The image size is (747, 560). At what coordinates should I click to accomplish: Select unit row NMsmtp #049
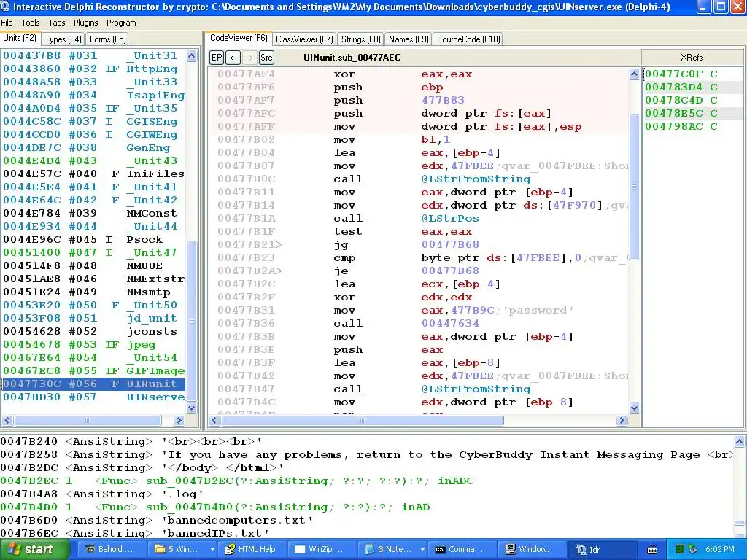pos(93,292)
